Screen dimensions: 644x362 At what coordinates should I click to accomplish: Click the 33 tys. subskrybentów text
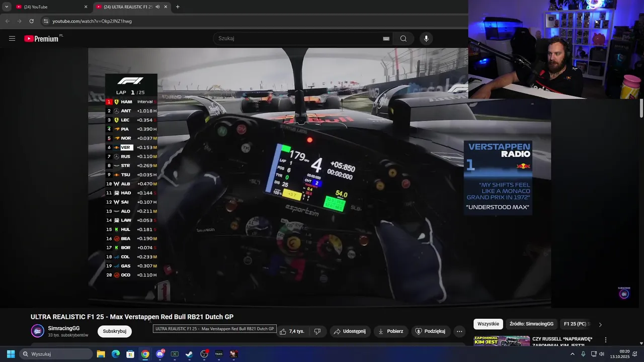pos(68,335)
